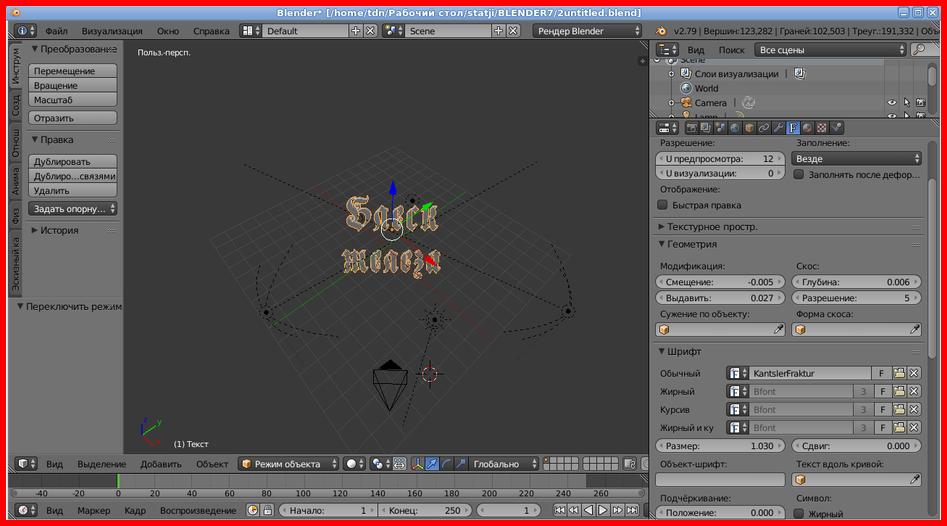Expand Слои визуализации in the outliner tree
Image resolution: width=947 pixels, height=526 pixels.
tap(671, 74)
